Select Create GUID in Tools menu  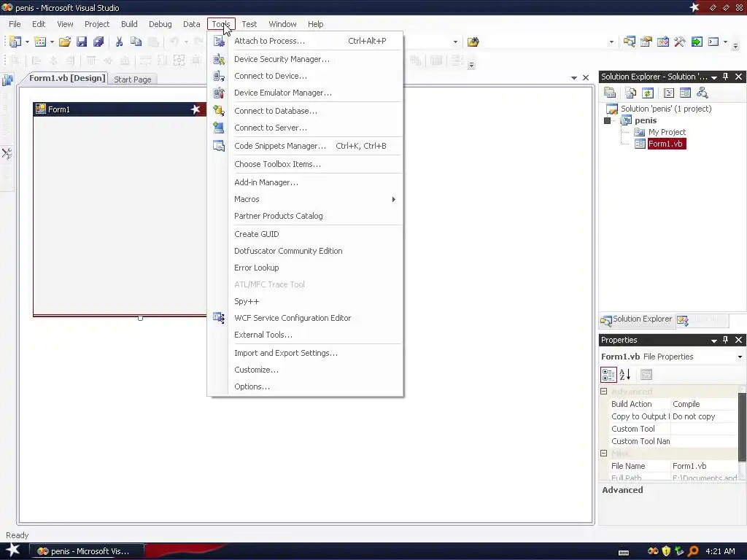click(306, 234)
